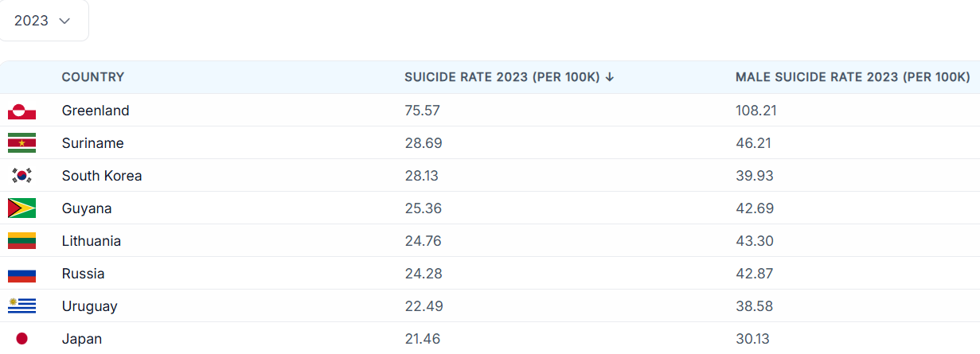
Task: Click the Japan country name
Action: (x=82, y=339)
